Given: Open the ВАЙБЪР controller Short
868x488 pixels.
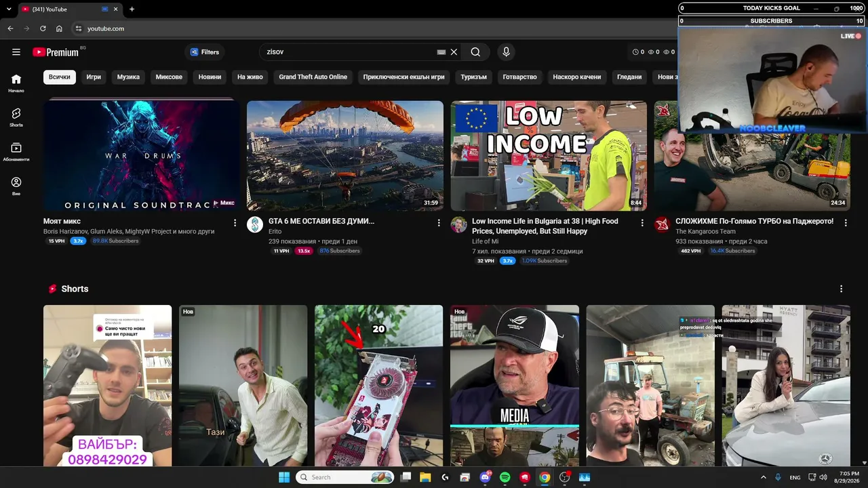Looking at the screenshot, I should (107, 386).
